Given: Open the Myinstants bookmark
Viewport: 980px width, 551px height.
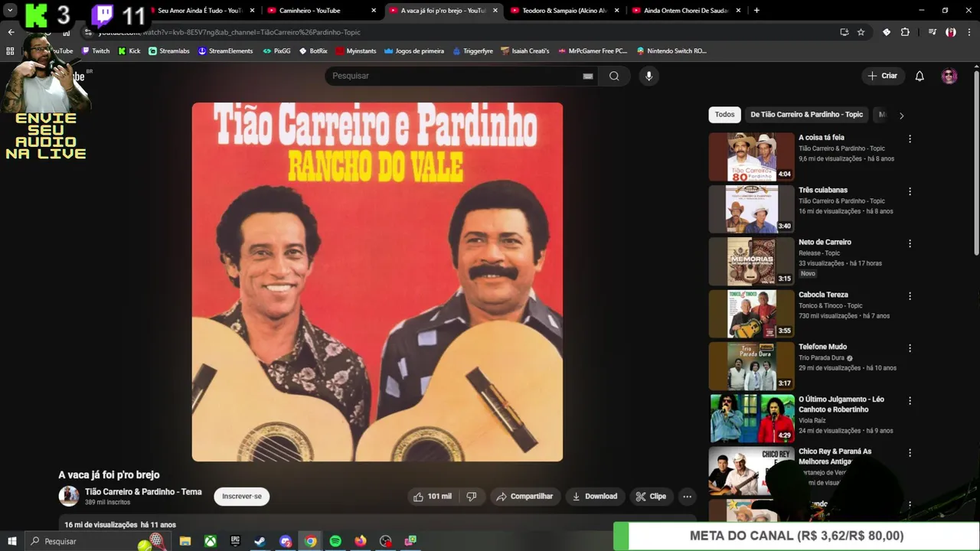Looking at the screenshot, I should point(356,51).
